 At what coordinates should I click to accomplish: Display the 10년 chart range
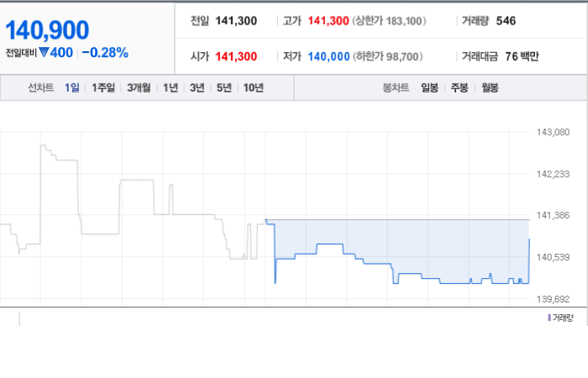(254, 87)
